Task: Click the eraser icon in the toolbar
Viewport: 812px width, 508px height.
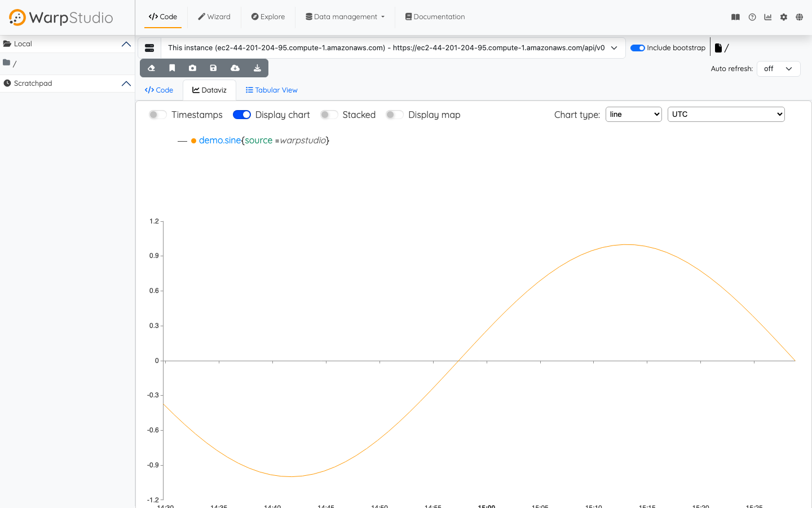Action: pos(151,68)
